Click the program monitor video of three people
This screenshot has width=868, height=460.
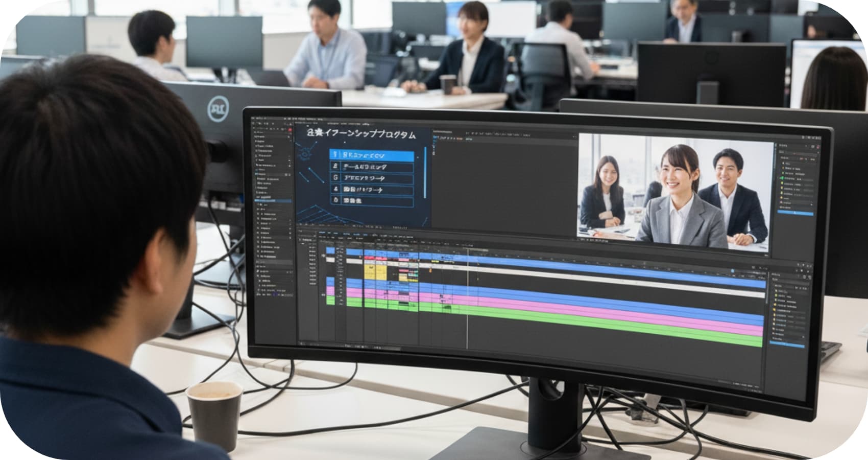(674, 192)
